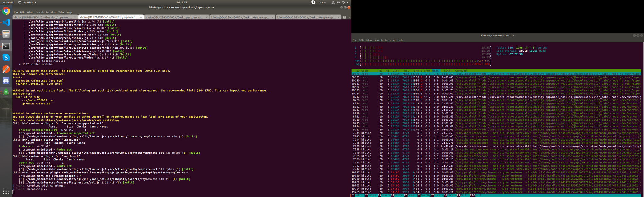Open the system power menu arrow

[x=347, y=3]
